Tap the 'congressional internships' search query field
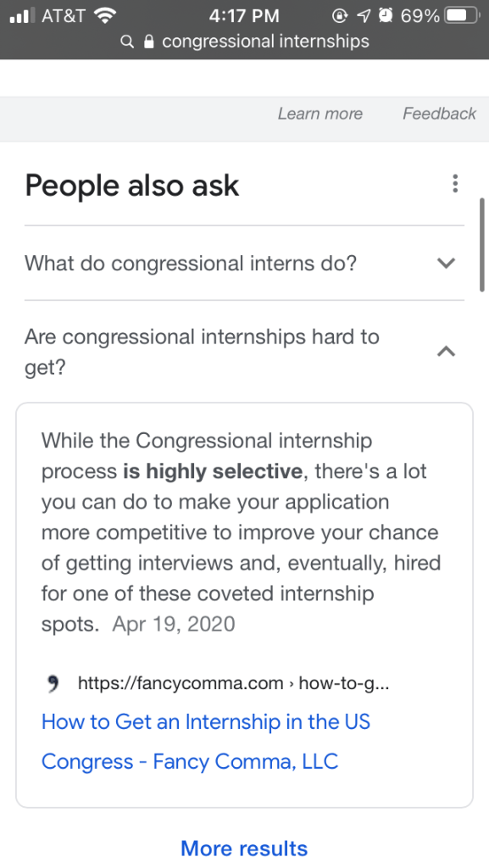Viewport: 489px width, 868px height. click(x=265, y=41)
